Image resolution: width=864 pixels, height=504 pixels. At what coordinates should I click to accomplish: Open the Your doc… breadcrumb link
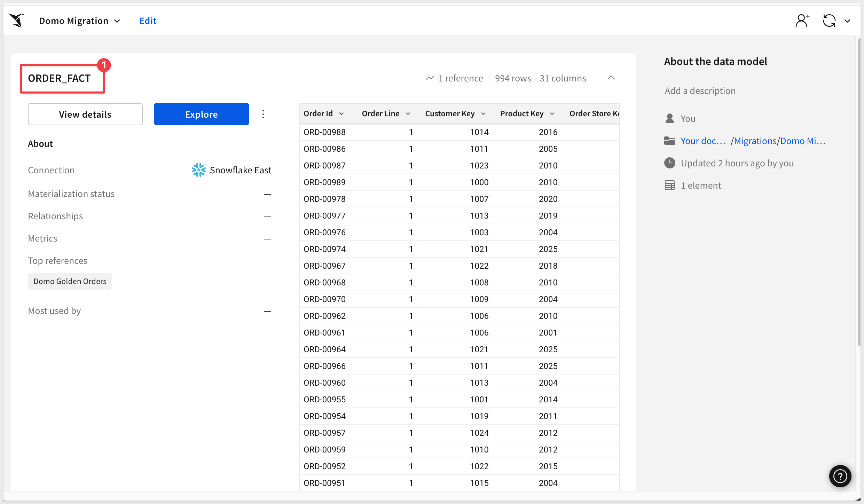(703, 141)
